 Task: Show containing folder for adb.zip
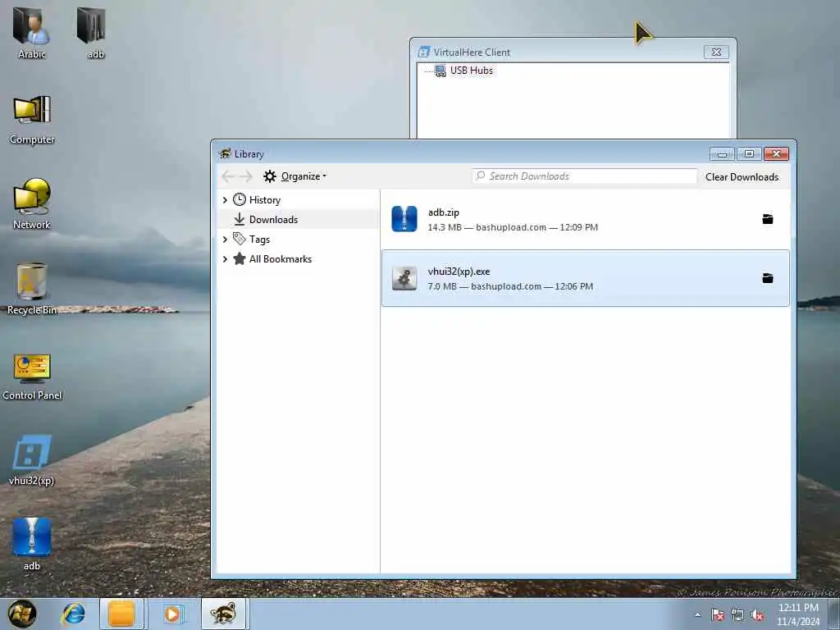[x=768, y=219]
